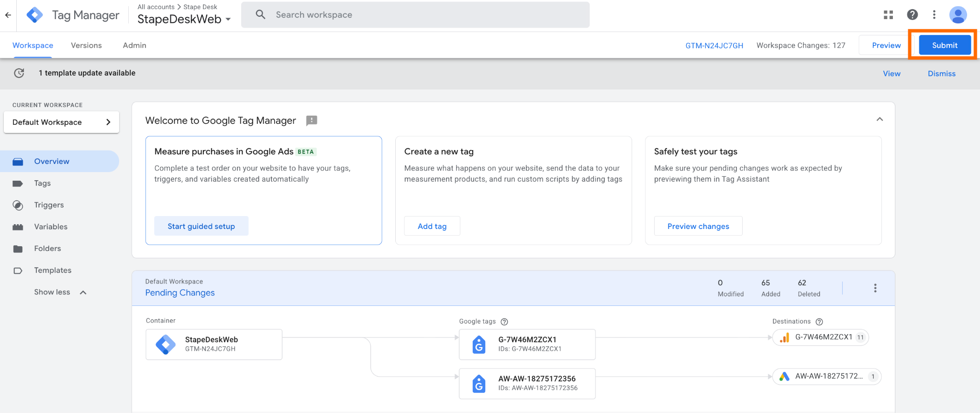Click the Add tag button
The height and width of the screenshot is (413, 980).
coord(432,226)
